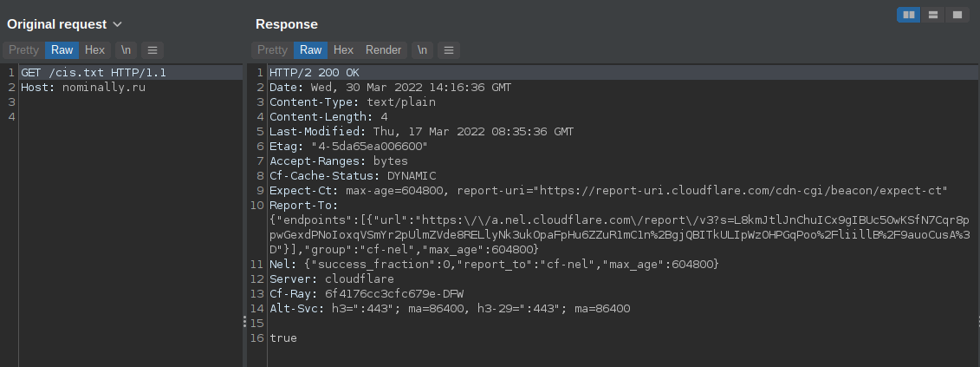Show response in Hex view
Screen dimensions: 980x367
click(343, 50)
